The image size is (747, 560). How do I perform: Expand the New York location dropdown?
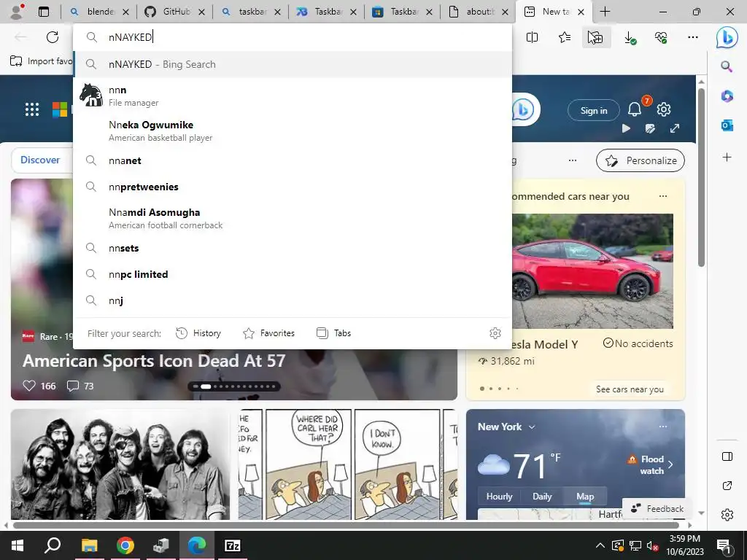[532, 427]
